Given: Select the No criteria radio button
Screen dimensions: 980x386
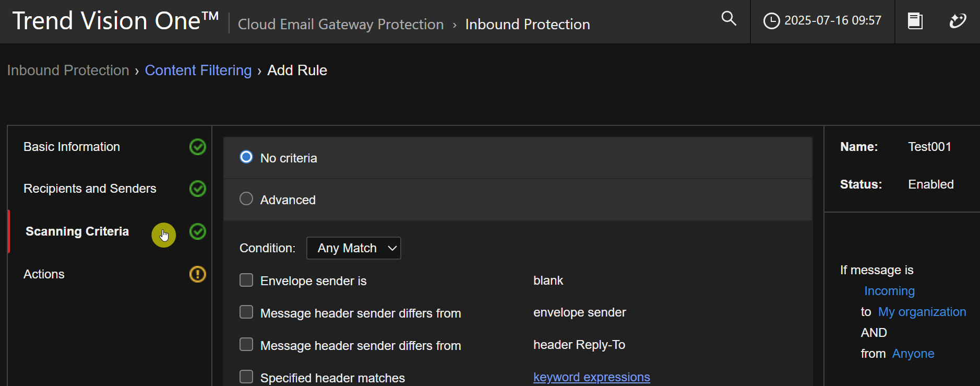Looking at the screenshot, I should [x=246, y=157].
